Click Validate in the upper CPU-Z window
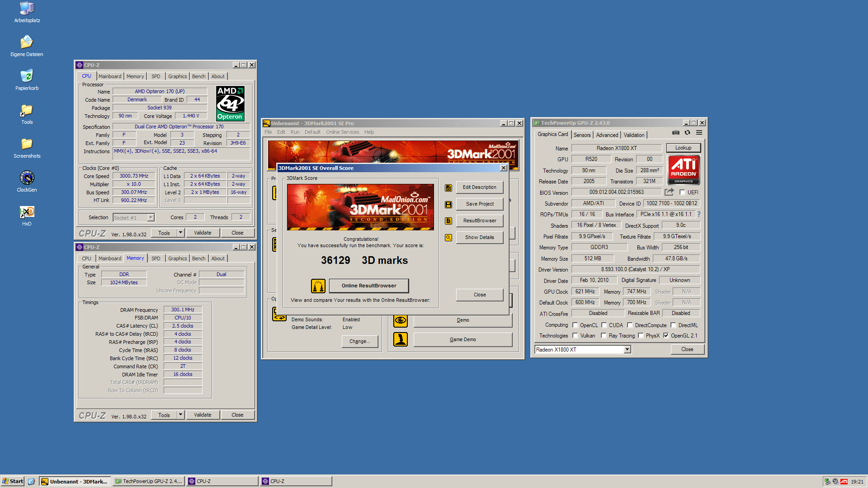Image resolution: width=868 pixels, height=488 pixels. click(203, 233)
